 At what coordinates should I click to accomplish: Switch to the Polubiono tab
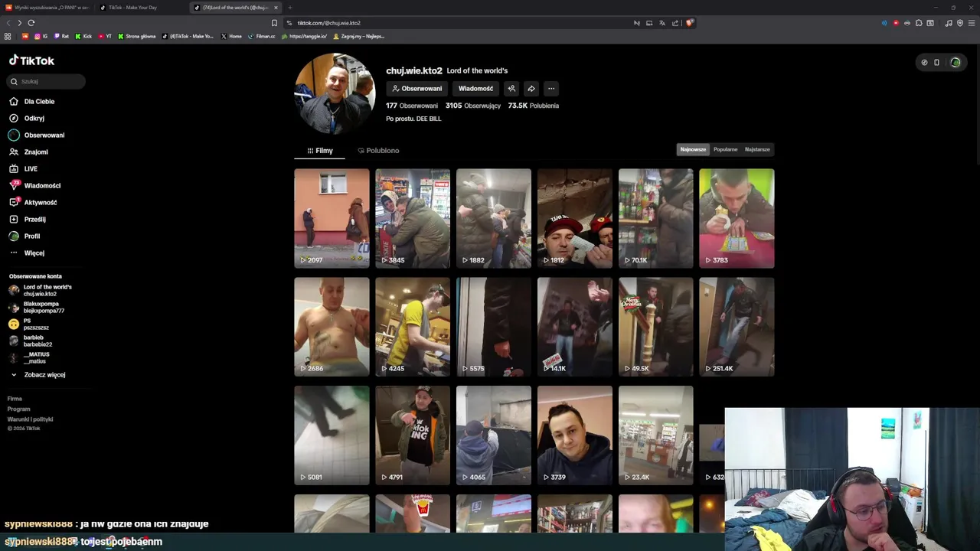[378, 151]
